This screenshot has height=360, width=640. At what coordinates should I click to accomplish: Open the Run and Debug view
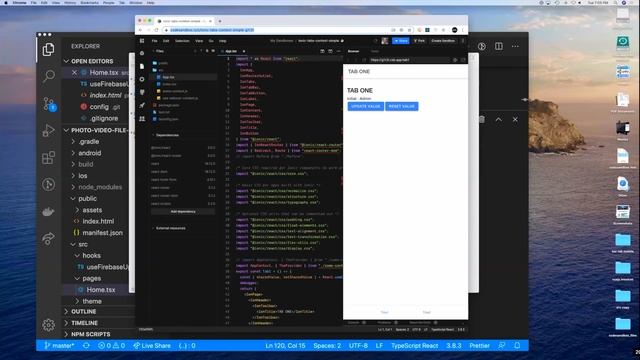(x=48, y=130)
